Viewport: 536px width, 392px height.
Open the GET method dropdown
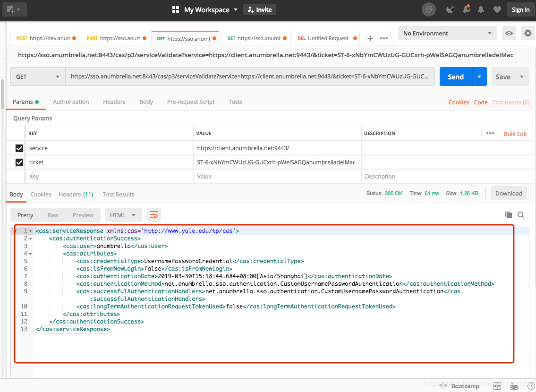pyautogui.click(x=38, y=77)
